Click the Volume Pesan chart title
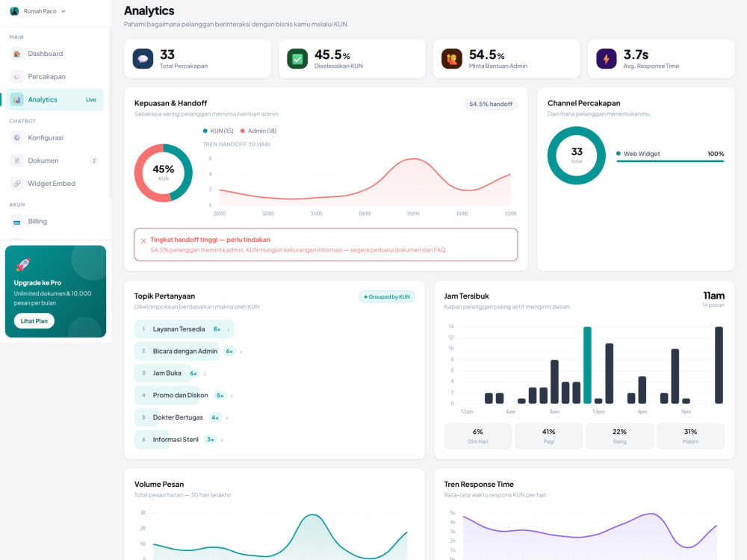The width and height of the screenshot is (747, 560). (x=159, y=485)
